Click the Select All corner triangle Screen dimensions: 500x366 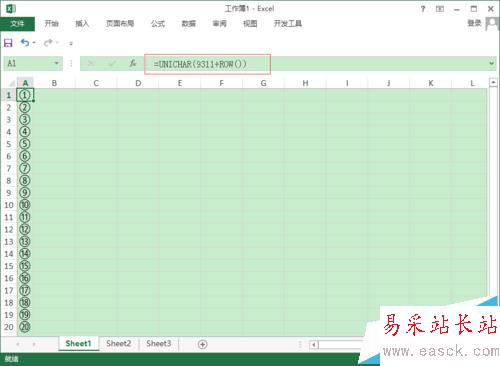(11, 83)
